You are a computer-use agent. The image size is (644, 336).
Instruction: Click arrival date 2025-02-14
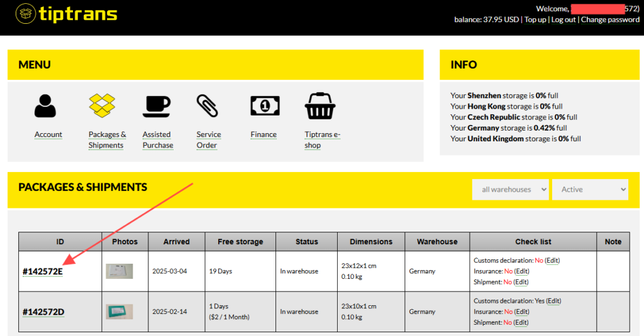coord(170,312)
